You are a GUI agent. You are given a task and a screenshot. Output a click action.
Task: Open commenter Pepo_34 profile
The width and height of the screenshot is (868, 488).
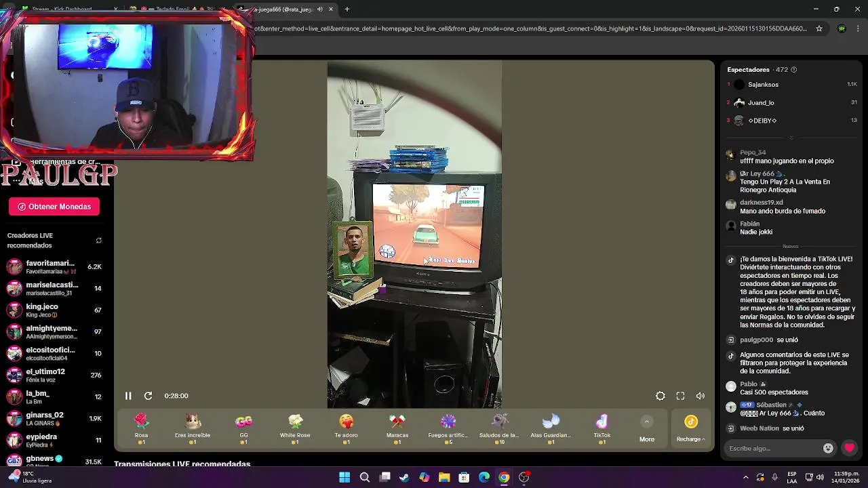[753, 152]
